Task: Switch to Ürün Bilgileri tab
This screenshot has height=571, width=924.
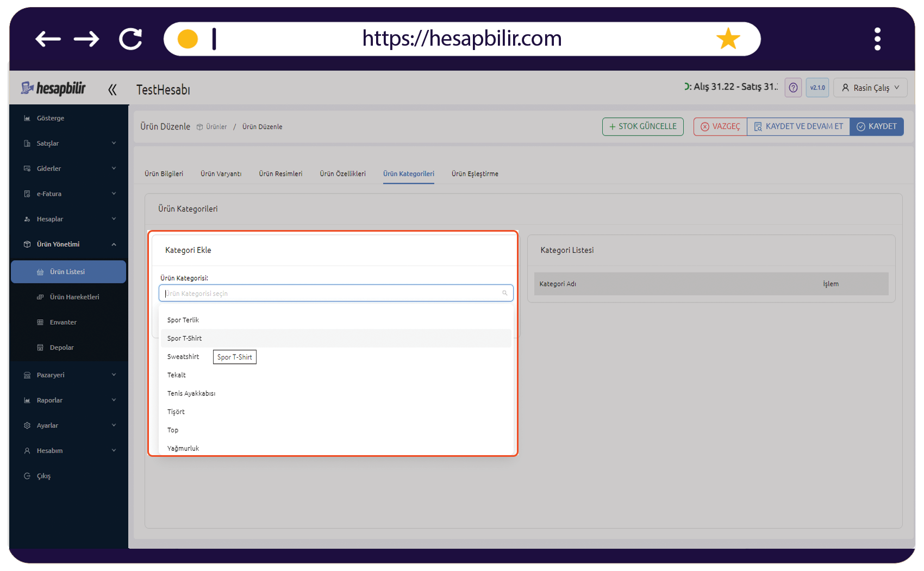Action: click(164, 174)
